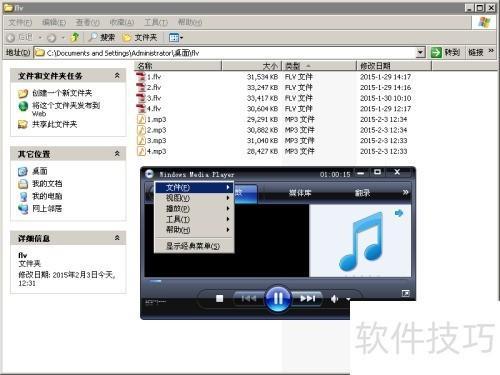500x375 pixels.
Task: Collapse the 详细信息 panel
Action: (117, 238)
